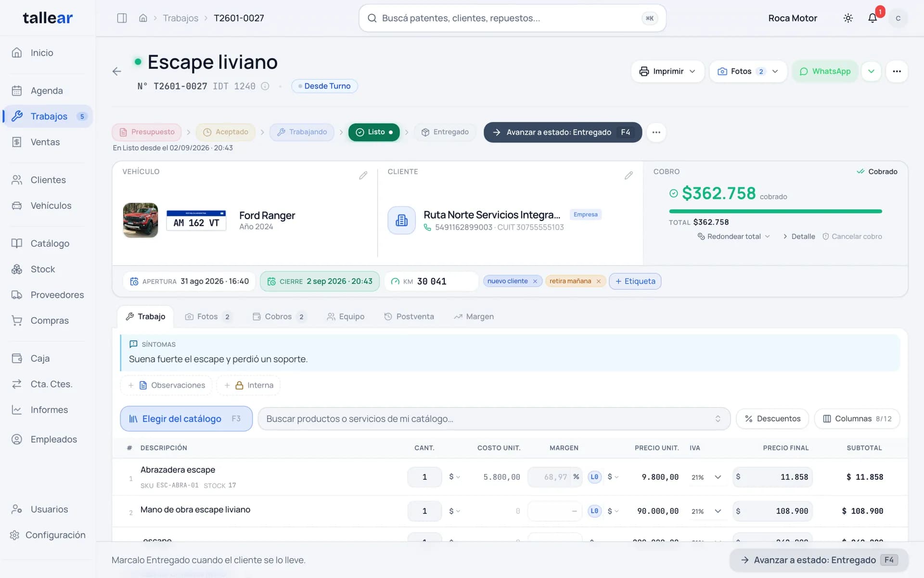The height and width of the screenshot is (578, 924).
Task: Select the Trabajo tab
Action: 145,316
